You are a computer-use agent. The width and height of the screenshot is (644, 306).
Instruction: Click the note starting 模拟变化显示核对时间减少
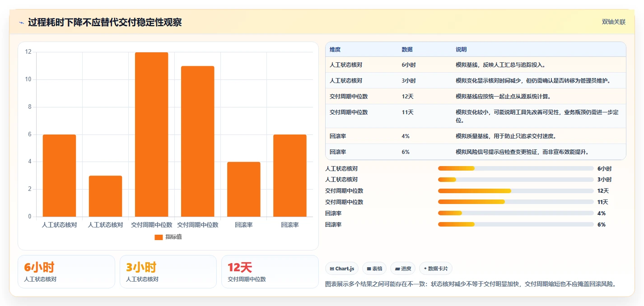pos(534,81)
